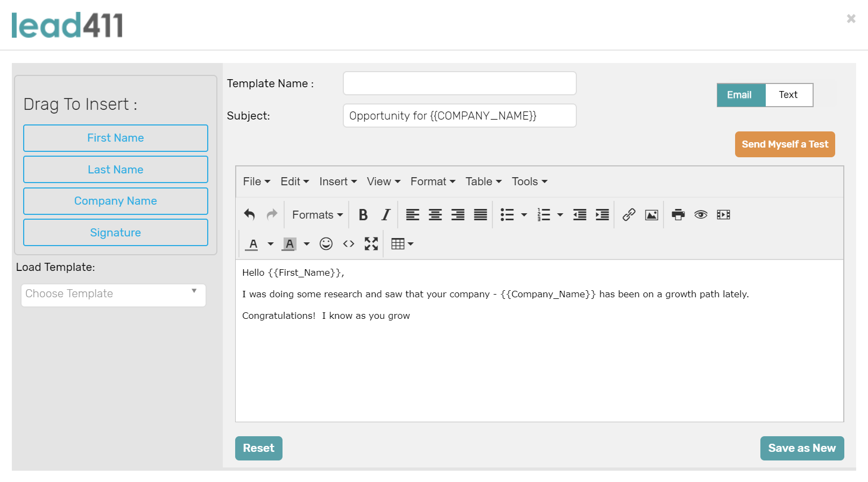Open the emoticons picker
Viewport: 868px width, 482px height.
click(326, 244)
